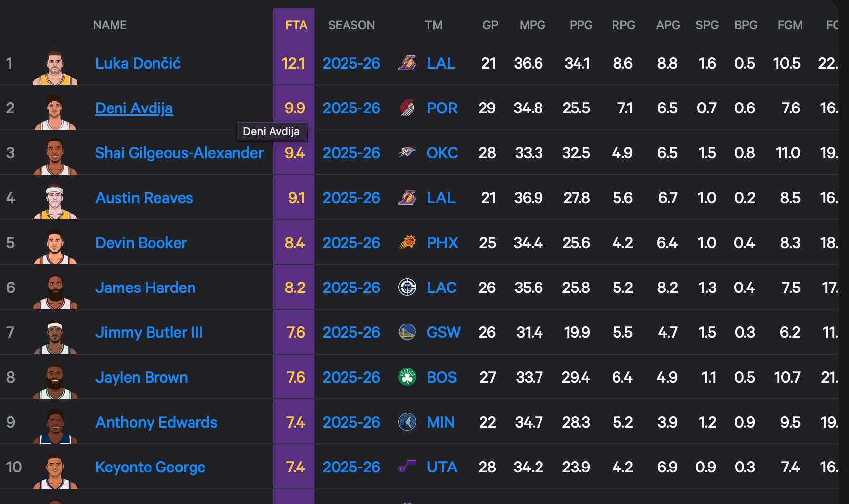Sort table by FTA column header
The image size is (849, 504).
tap(296, 25)
